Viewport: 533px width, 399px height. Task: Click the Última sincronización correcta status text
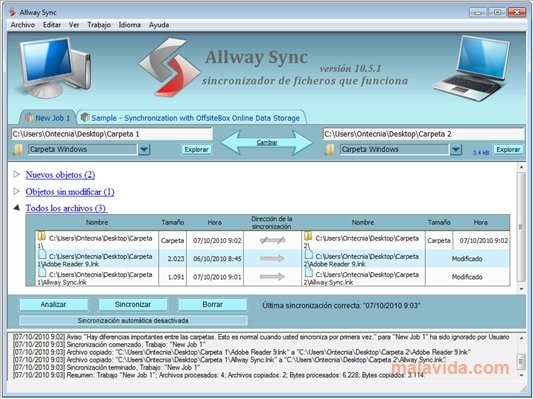341,306
